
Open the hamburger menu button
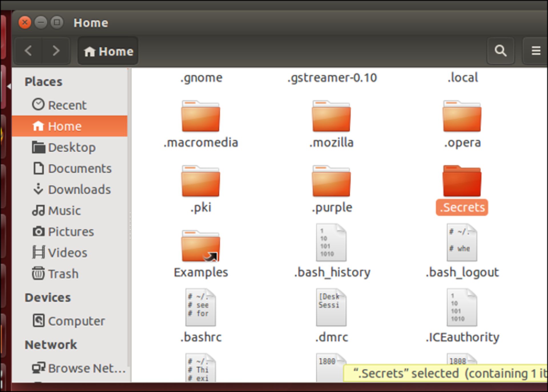(x=536, y=51)
